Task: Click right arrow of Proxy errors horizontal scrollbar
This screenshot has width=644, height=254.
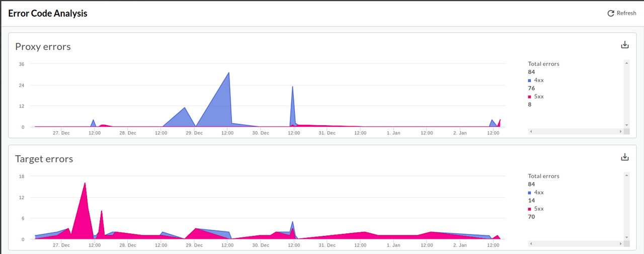Action: [x=620, y=131]
